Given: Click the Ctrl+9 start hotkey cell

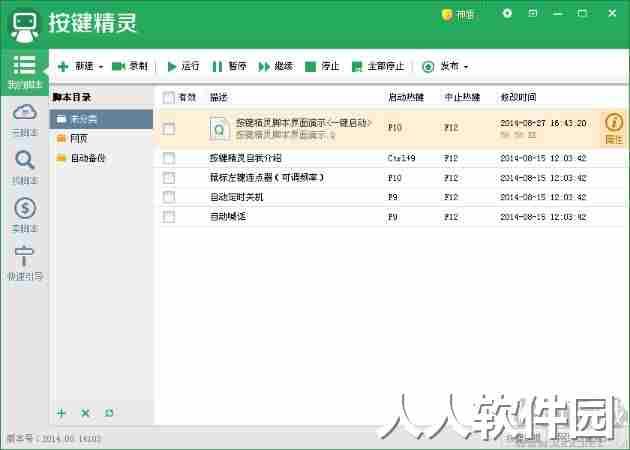Looking at the screenshot, I should [401, 158].
